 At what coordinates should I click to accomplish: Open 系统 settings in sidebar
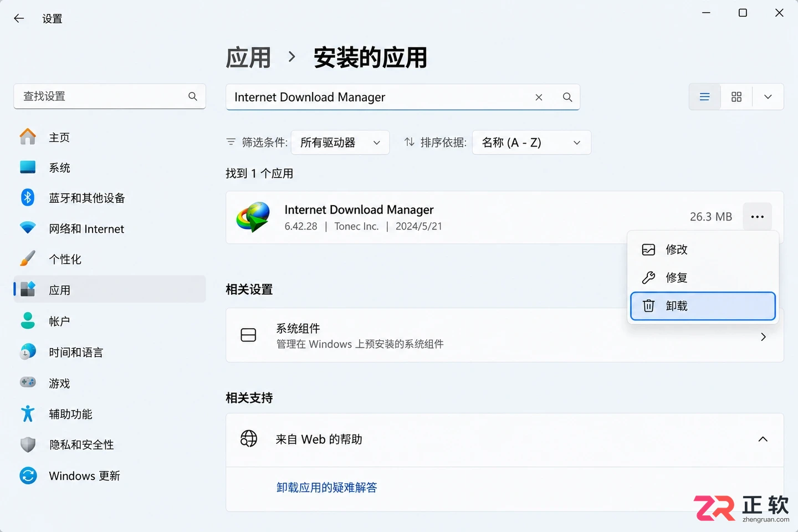tap(110, 167)
